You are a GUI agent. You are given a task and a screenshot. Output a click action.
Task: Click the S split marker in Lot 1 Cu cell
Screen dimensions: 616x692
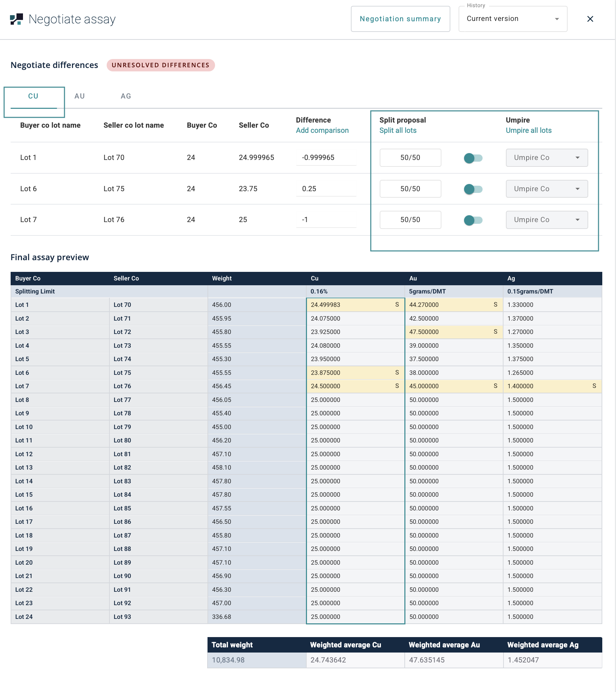click(x=397, y=304)
